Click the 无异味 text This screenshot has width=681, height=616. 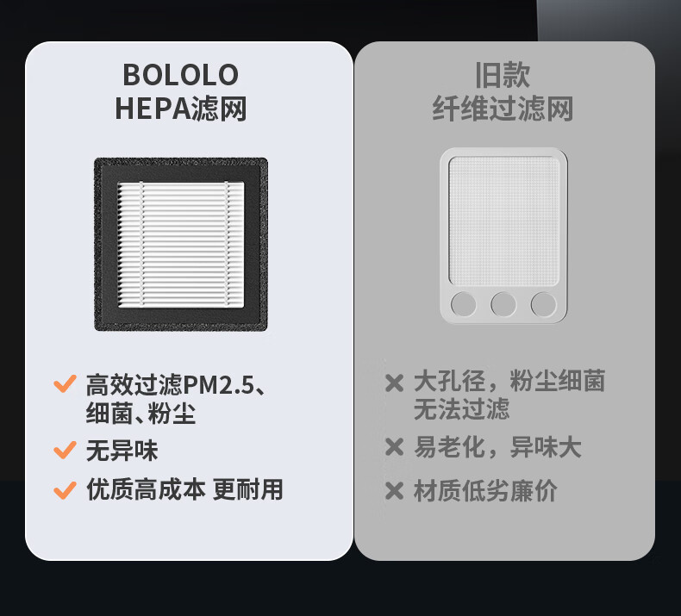click(122, 450)
